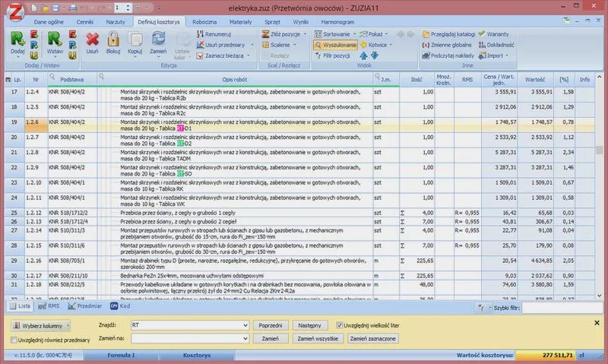Open the Scalenie dropdown

(x=280, y=45)
